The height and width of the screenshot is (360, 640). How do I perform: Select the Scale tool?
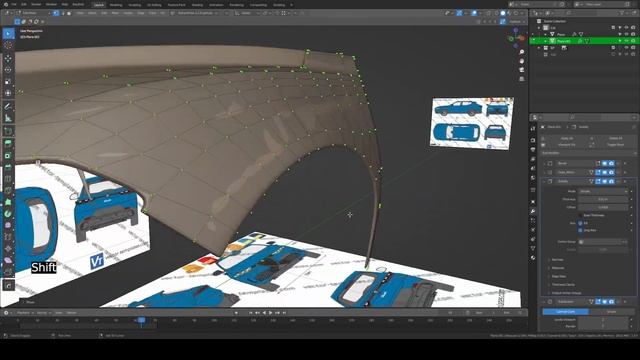tap(8, 82)
